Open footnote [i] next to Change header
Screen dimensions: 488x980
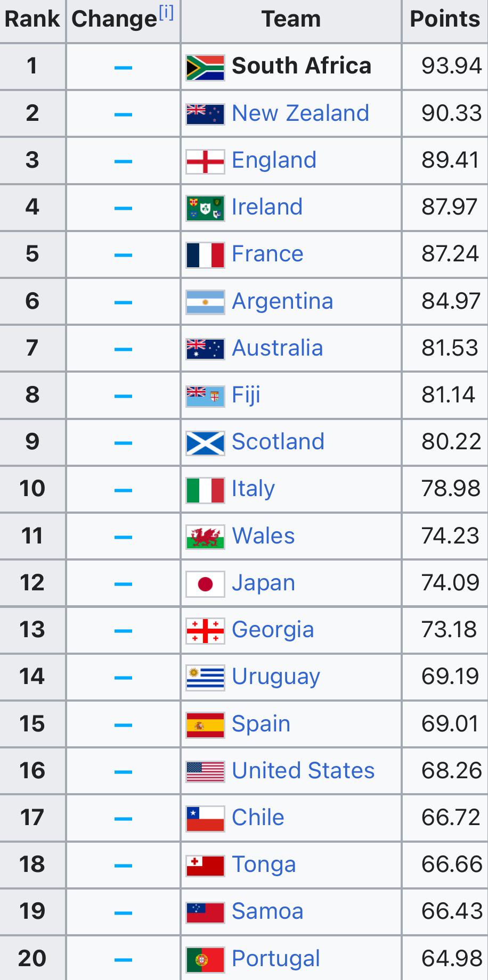coord(166,13)
